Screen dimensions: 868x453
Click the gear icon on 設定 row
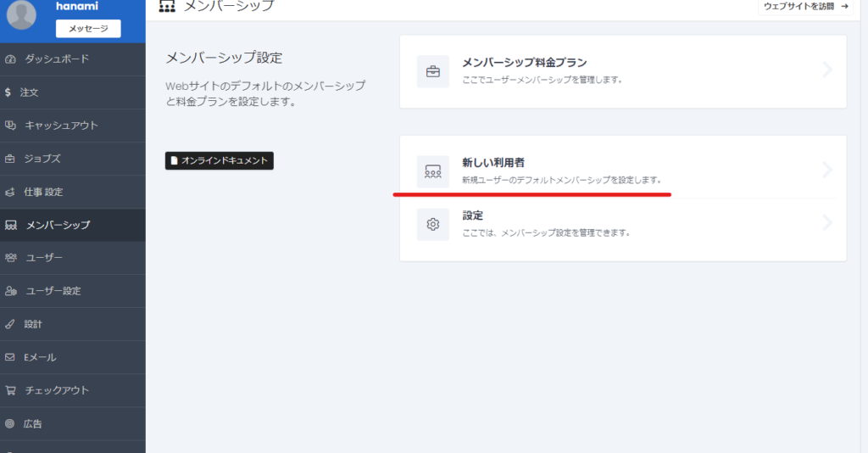pos(432,224)
